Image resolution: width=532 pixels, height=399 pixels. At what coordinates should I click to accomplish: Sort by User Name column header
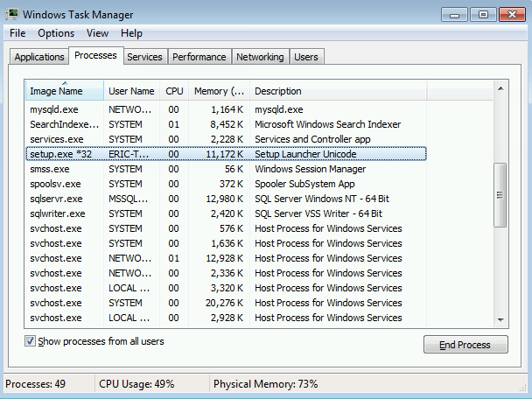(131, 91)
